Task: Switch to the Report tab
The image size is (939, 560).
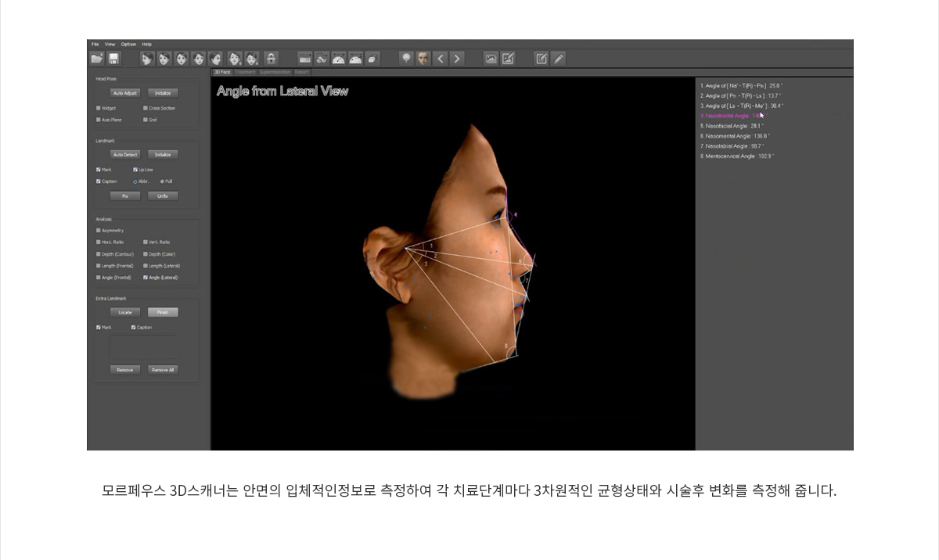Action: [302, 71]
